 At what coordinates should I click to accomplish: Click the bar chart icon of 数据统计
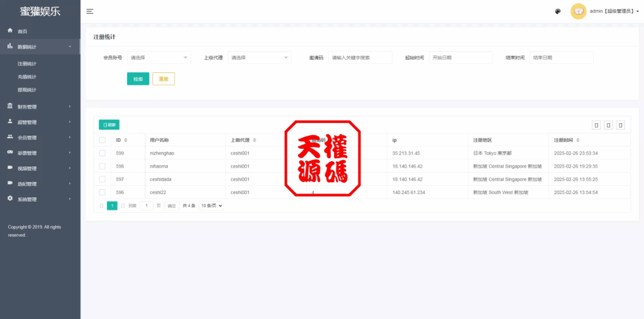(10, 46)
